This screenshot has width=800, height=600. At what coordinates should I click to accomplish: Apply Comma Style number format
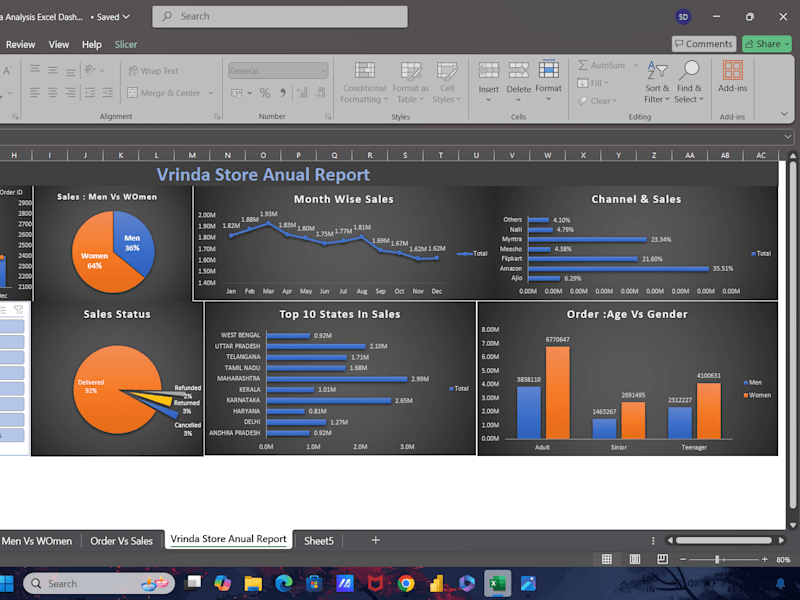[283, 93]
